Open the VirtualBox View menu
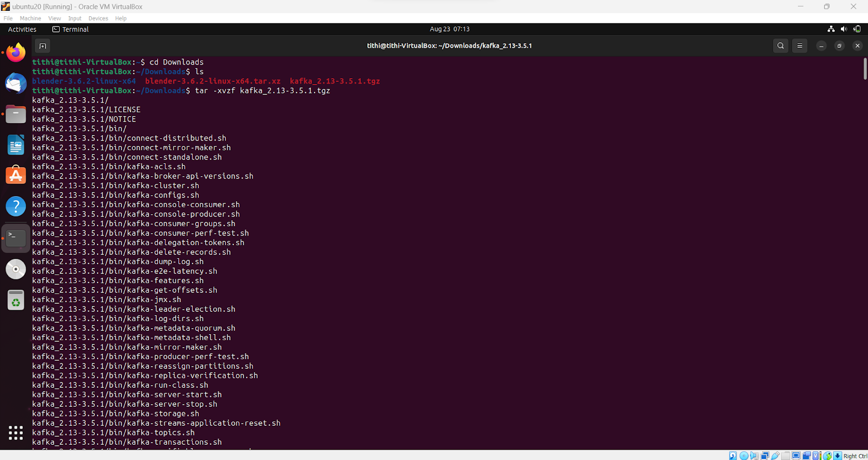868x460 pixels. (x=54, y=18)
